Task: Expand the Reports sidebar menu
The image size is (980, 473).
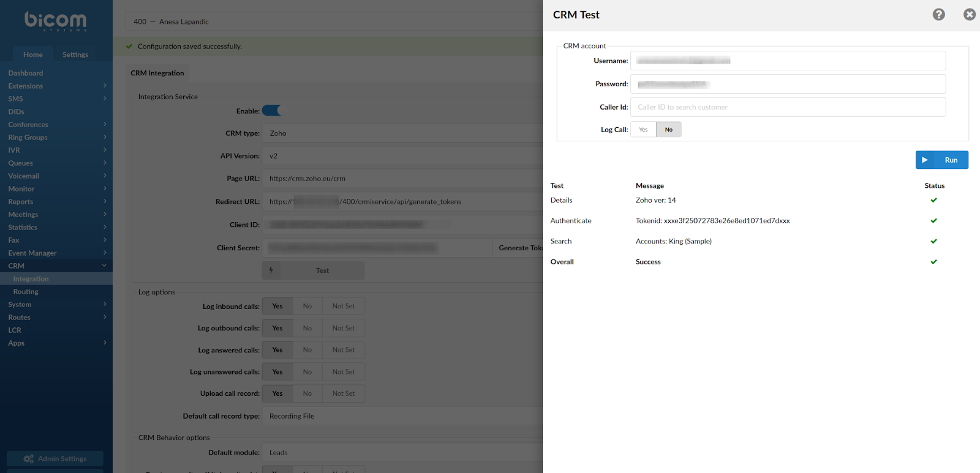Action: click(56, 201)
